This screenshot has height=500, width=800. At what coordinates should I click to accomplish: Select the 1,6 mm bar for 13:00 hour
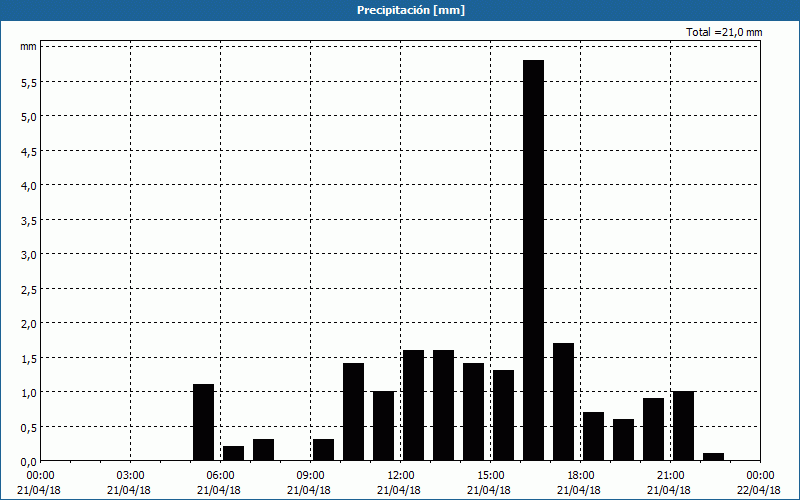443,405
